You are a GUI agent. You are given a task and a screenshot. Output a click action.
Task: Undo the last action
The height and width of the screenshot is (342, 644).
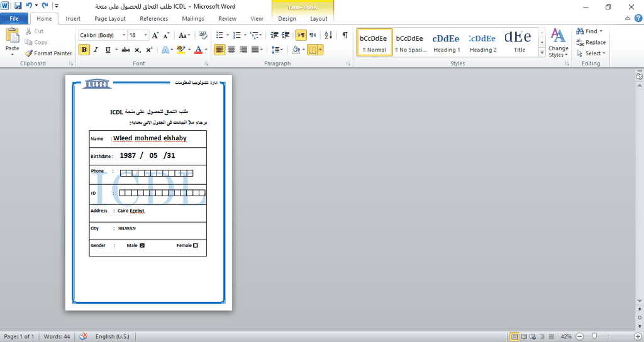(29, 6)
